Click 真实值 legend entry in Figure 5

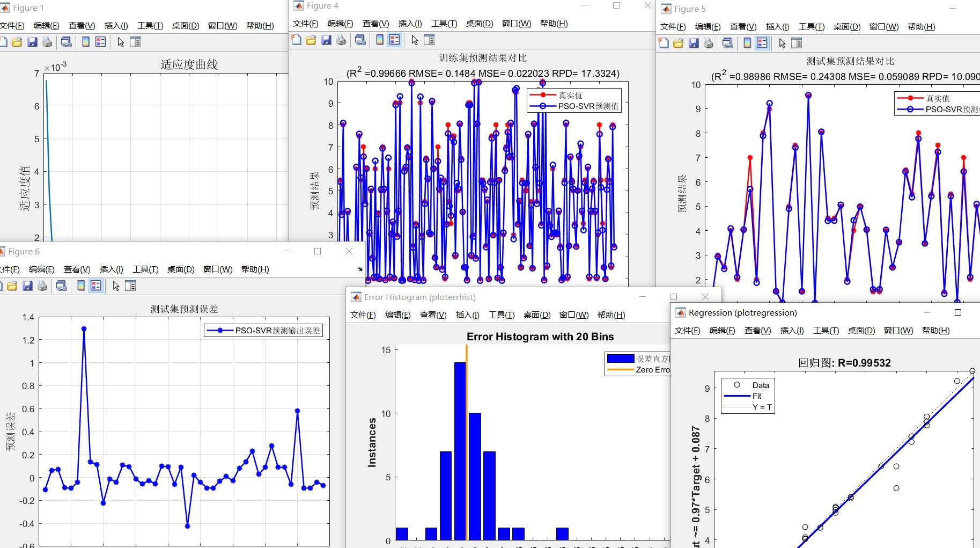coord(938,98)
